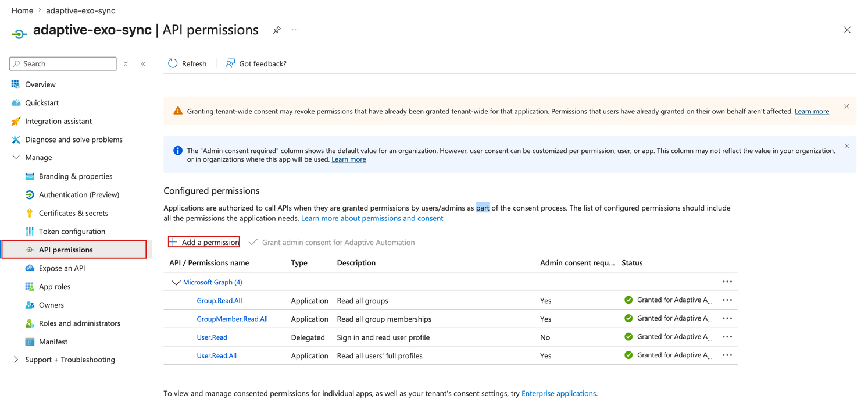Open Learn more link in blue info banner
Image resolution: width=868 pixels, height=409 pixels.
click(x=349, y=159)
